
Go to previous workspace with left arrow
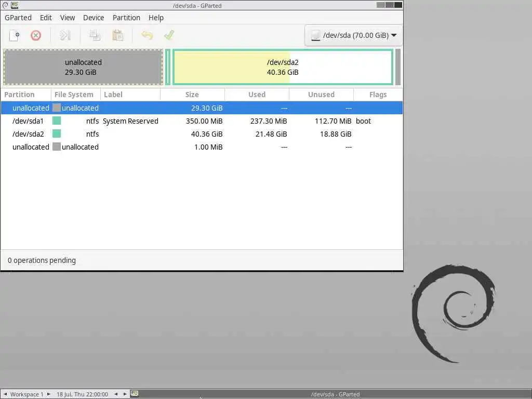point(5,394)
